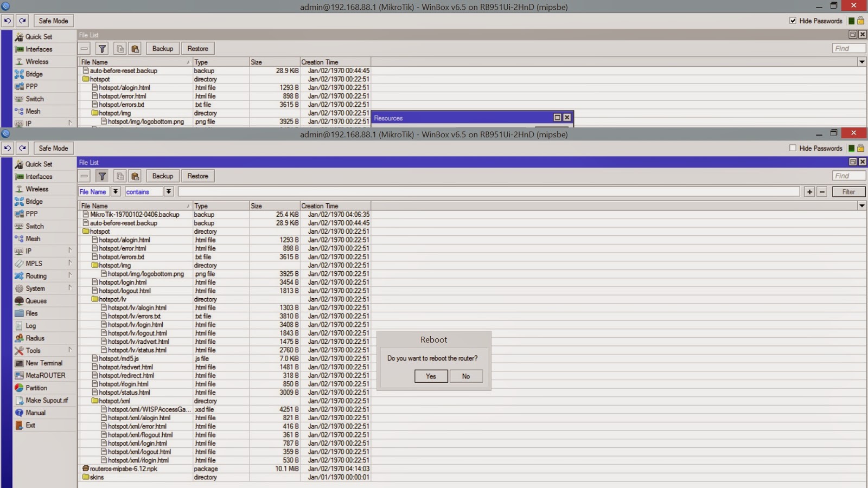Open a New Terminal from the sidebar
This screenshot has height=488, width=868.
point(43,363)
